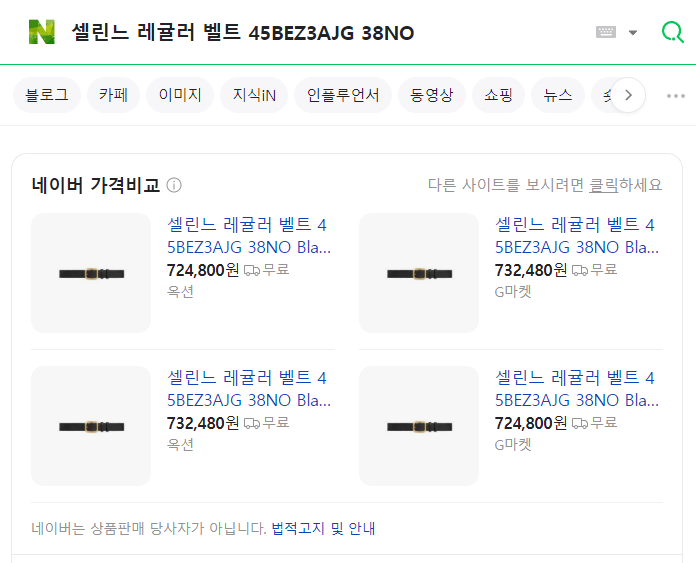
Task: Open the 지식iN tab
Action: pos(254,95)
